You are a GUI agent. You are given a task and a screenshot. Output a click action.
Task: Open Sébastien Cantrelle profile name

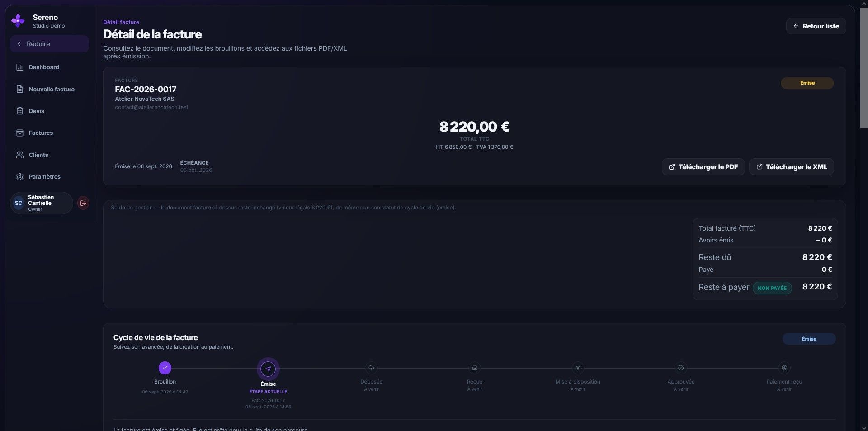41,200
